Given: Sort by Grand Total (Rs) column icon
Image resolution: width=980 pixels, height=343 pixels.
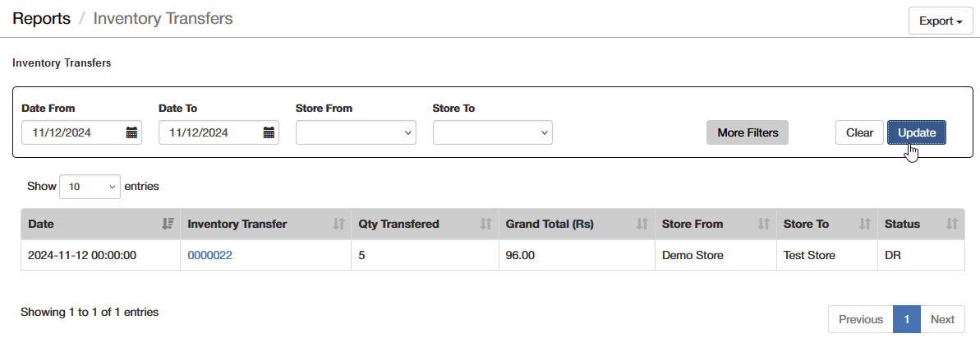Looking at the screenshot, I should (642, 224).
